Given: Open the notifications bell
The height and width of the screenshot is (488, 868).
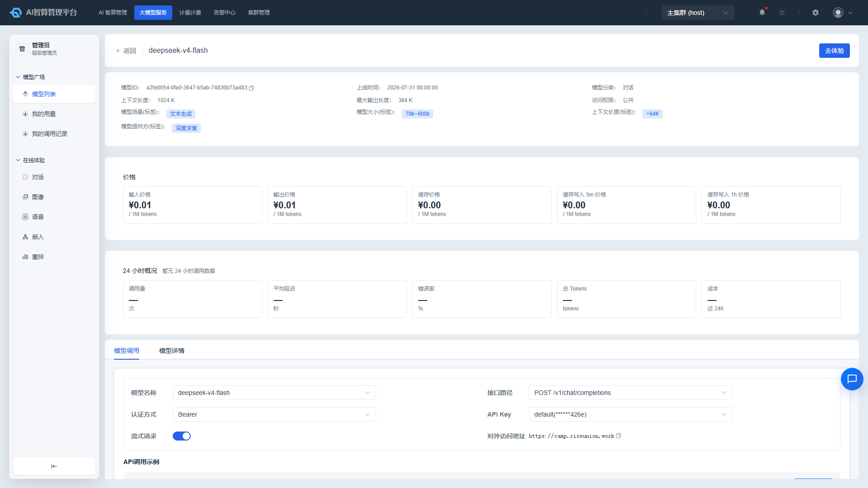Looking at the screenshot, I should pos(762,13).
